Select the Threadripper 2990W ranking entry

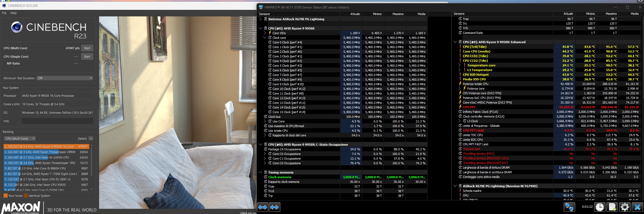pos(46,152)
